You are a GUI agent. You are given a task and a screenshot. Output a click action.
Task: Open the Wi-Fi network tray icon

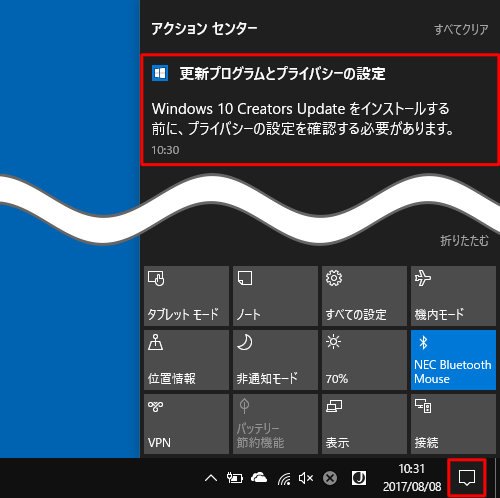tap(284, 479)
